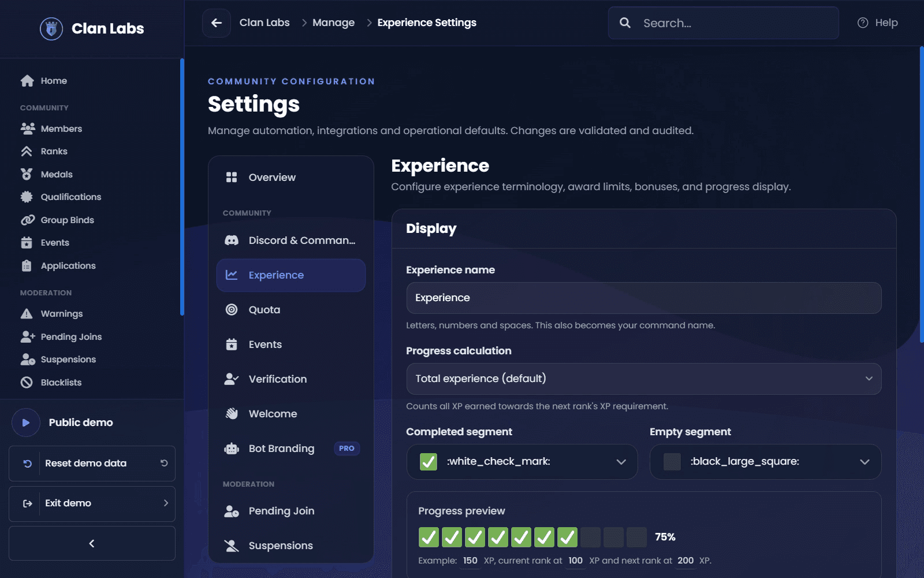Open the Verification settings tab
924x578 pixels.
coord(291,379)
